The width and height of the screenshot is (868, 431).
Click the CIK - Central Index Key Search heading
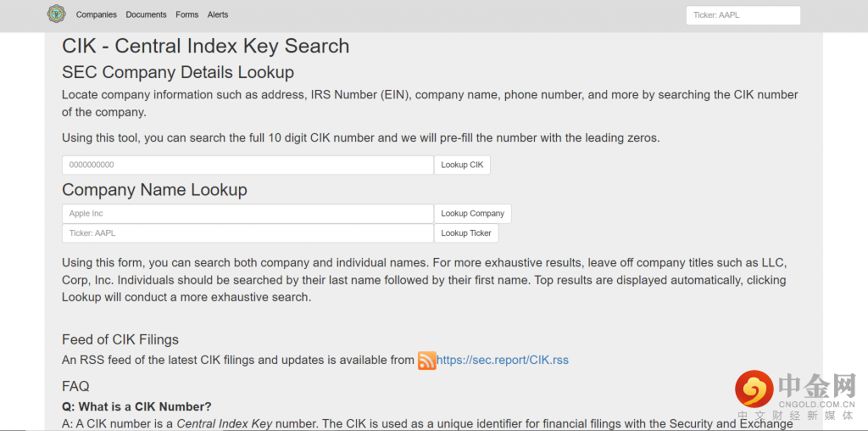pos(205,46)
